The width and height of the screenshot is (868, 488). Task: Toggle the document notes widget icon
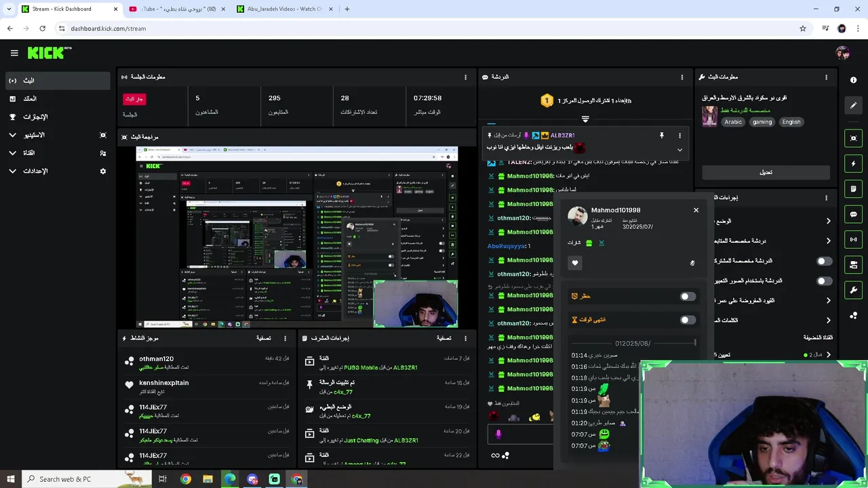pyautogui.click(x=853, y=188)
